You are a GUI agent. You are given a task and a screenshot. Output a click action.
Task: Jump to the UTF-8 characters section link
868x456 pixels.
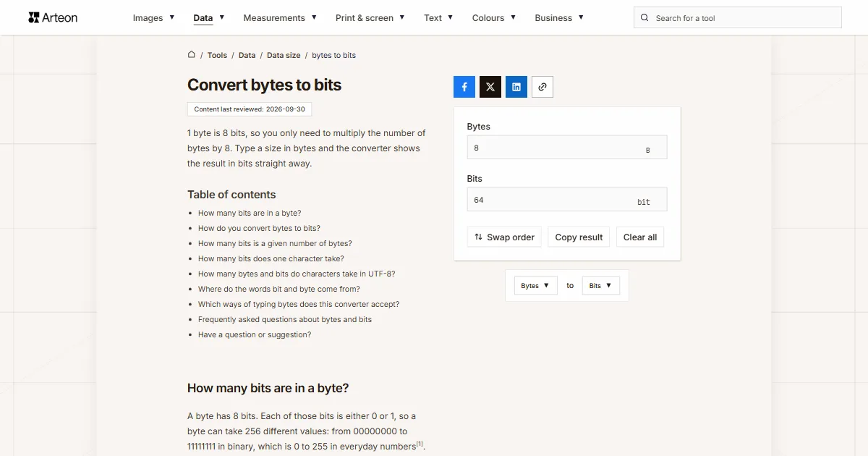coord(297,274)
